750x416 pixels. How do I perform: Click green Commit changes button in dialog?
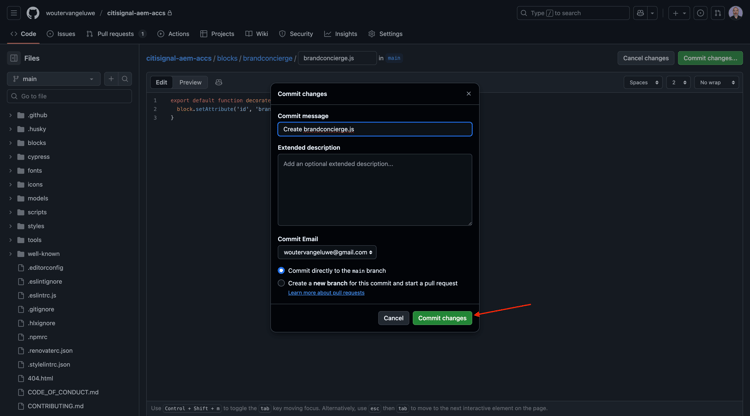tap(442, 318)
